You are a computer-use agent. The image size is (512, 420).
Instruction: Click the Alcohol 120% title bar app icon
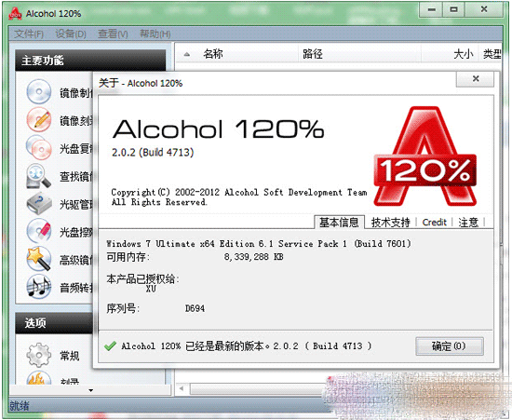point(15,13)
